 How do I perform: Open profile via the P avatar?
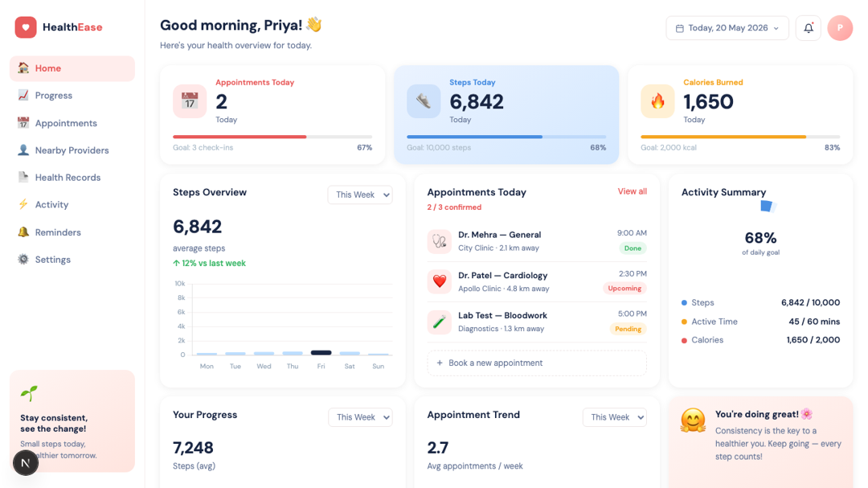[x=840, y=27]
